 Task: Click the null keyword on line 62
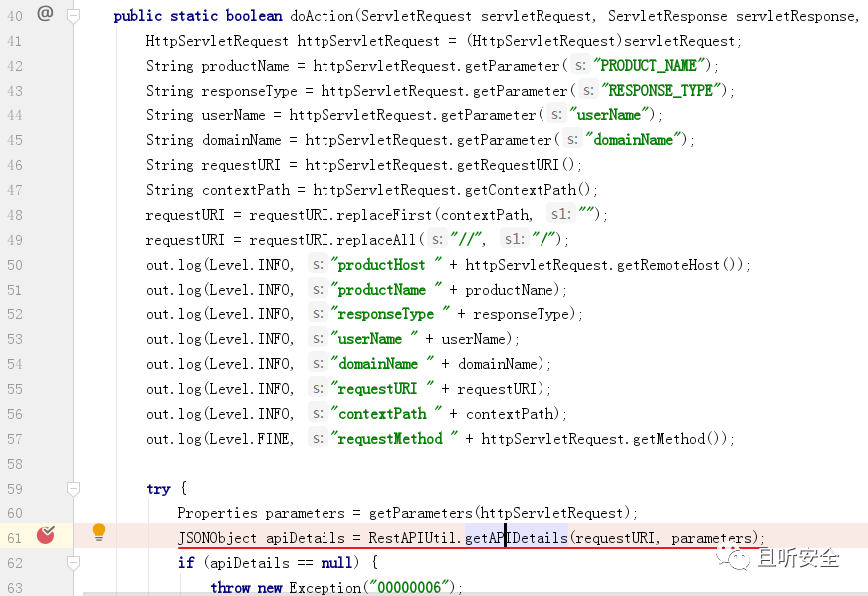[x=336, y=563]
